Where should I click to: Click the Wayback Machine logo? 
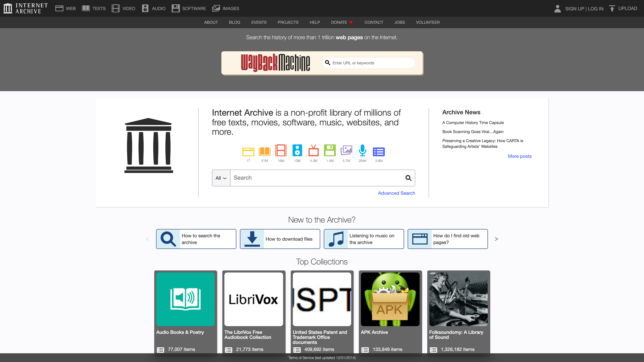coord(275,63)
